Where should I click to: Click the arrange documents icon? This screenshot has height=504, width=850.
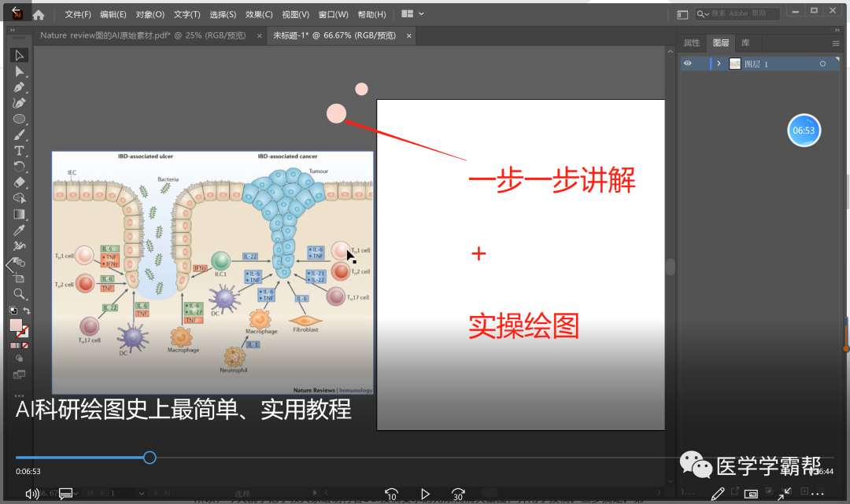[408, 14]
